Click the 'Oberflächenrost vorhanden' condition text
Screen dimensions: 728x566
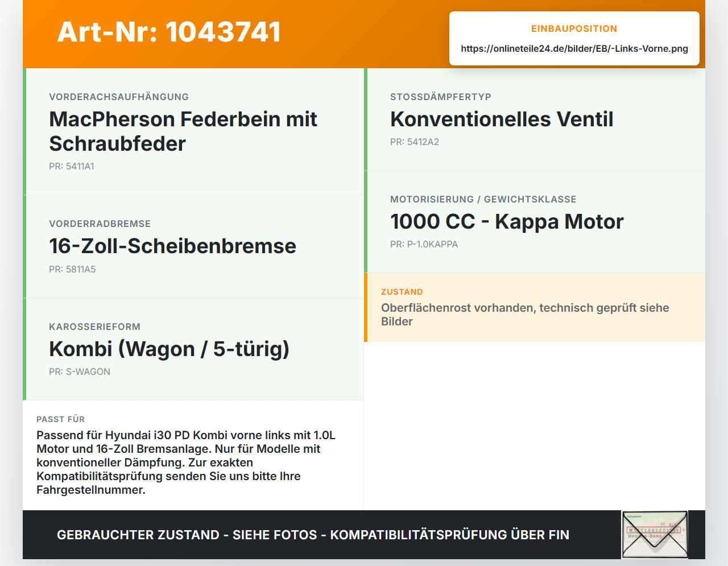click(x=525, y=315)
